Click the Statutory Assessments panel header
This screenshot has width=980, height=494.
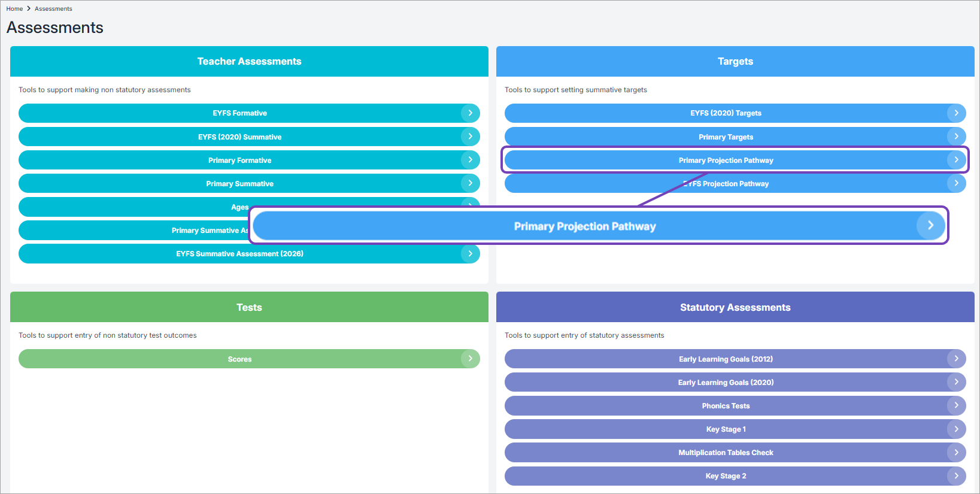[735, 307]
